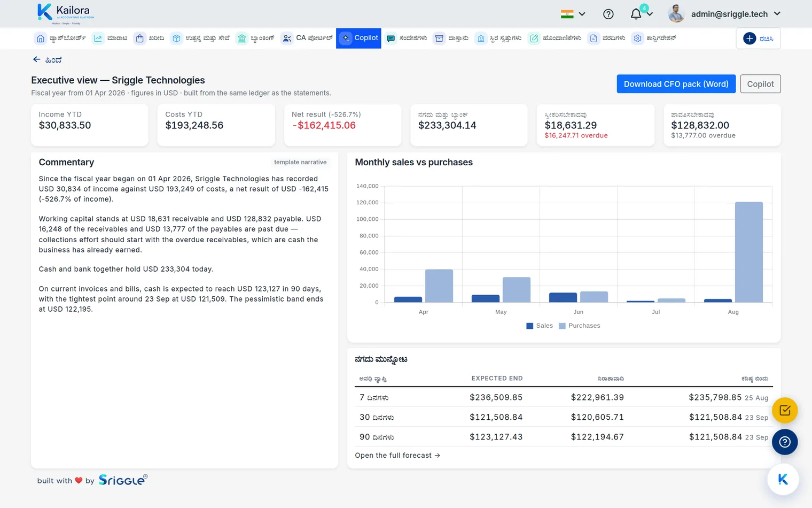
Task: Expand the India flag language dropdown
Action: (573, 14)
